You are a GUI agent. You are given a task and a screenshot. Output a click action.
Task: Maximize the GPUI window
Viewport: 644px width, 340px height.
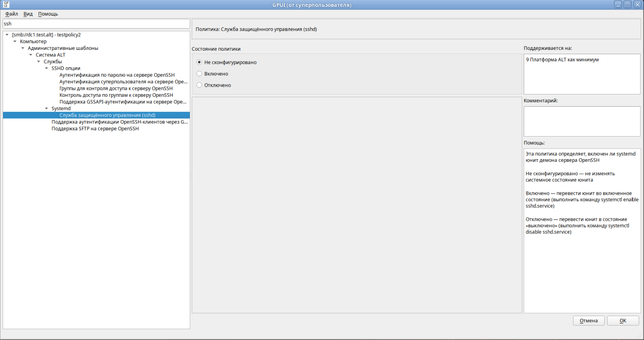(627, 5)
